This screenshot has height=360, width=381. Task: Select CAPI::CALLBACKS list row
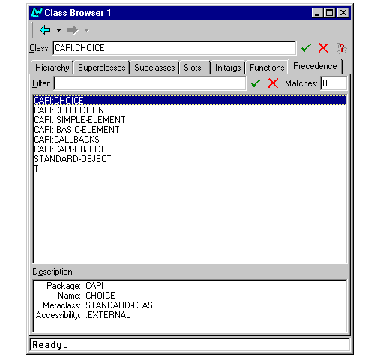[190, 139]
